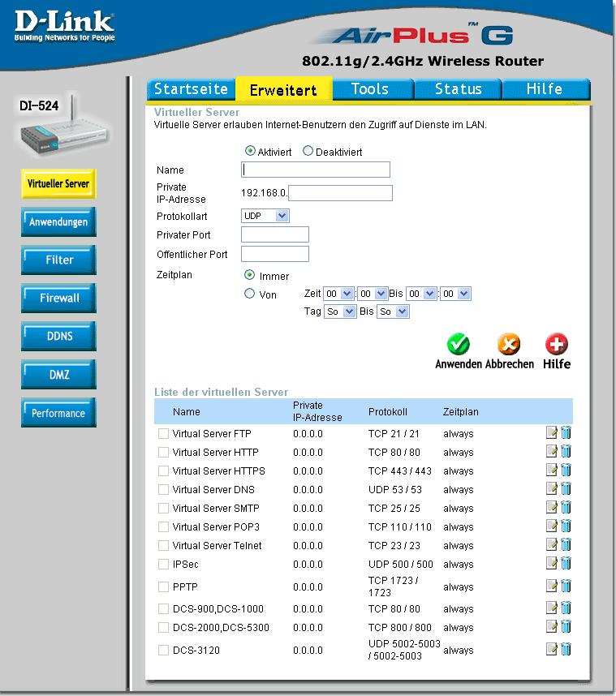Select the Aktiviert radio button
This screenshot has height=696, width=616.
click(x=250, y=151)
